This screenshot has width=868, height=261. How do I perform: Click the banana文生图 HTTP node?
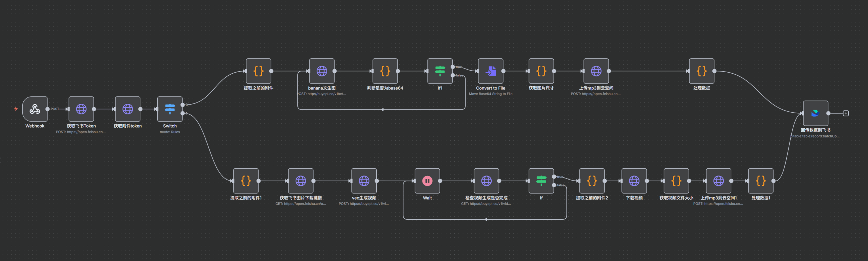322,71
